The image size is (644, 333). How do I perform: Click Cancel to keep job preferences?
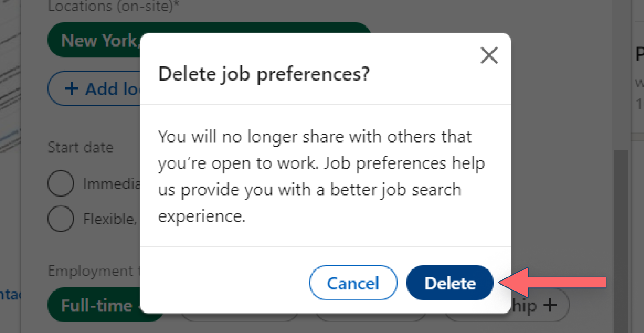[x=353, y=283]
